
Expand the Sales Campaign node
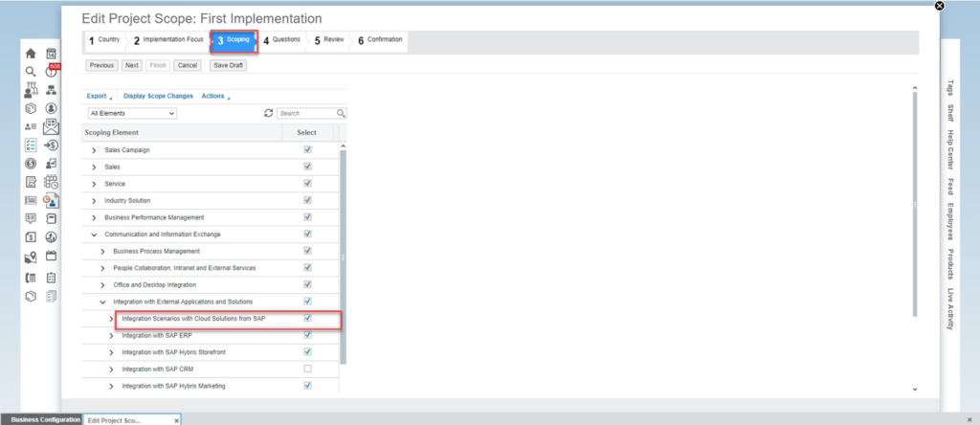[x=95, y=150]
